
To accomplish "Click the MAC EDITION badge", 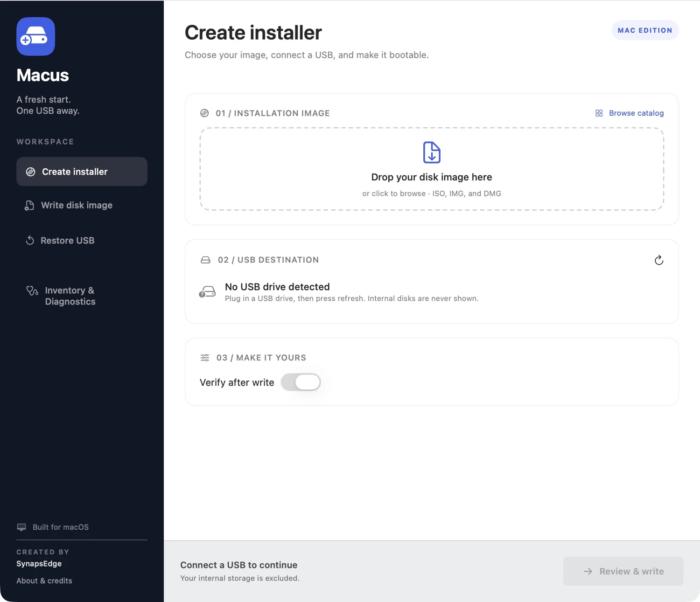I will 645,30.
